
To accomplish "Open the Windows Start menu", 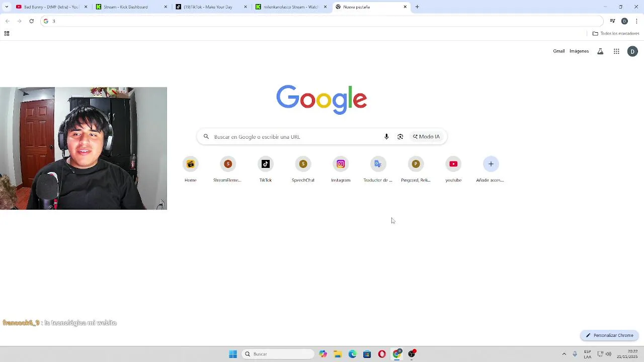I will pyautogui.click(x=233, y=354).
